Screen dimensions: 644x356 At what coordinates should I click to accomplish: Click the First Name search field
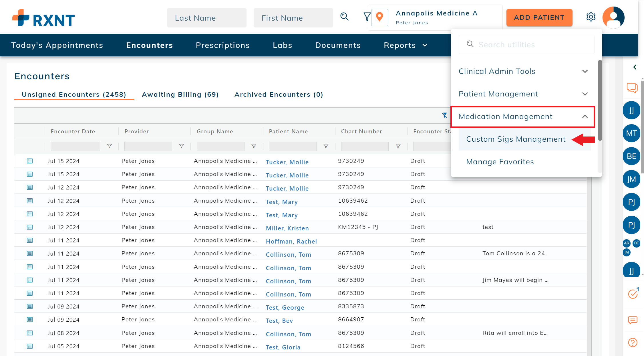[293, 18]
